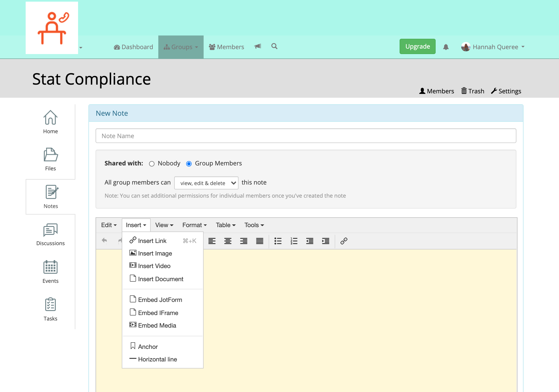Open the Format menu in the editor

pyautogui.click(x=195, y=225)
